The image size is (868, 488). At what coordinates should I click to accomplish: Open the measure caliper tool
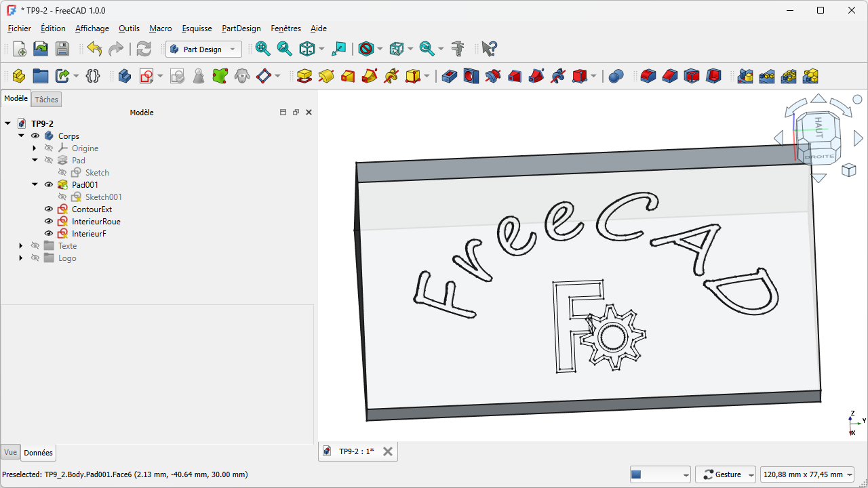coord(458,49)
